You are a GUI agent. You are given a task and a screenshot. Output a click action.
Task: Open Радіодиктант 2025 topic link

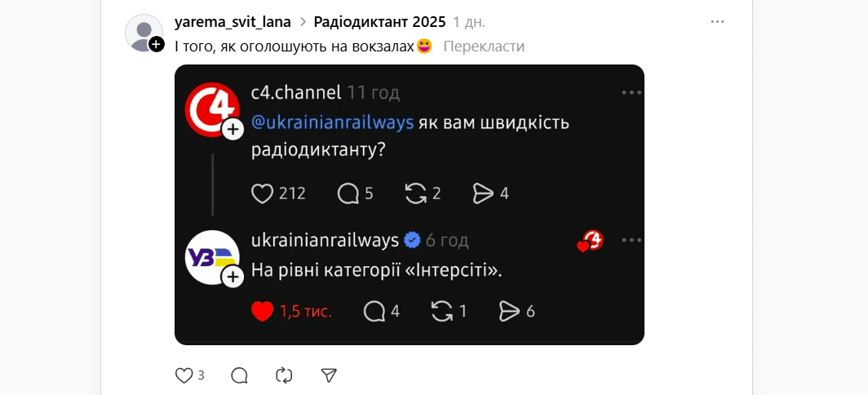(x=380, y=21)
